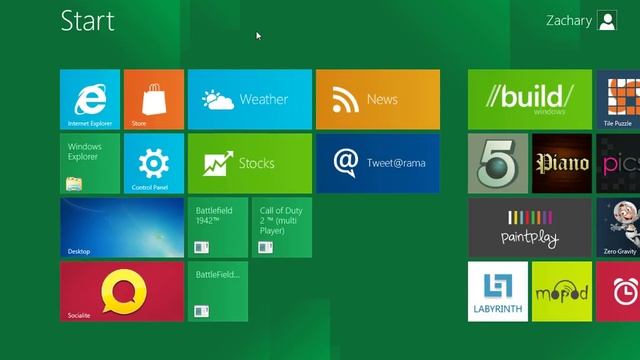Launch the Piano app tile
Viewport: 640px width, 360px height.
coord(562,163)
